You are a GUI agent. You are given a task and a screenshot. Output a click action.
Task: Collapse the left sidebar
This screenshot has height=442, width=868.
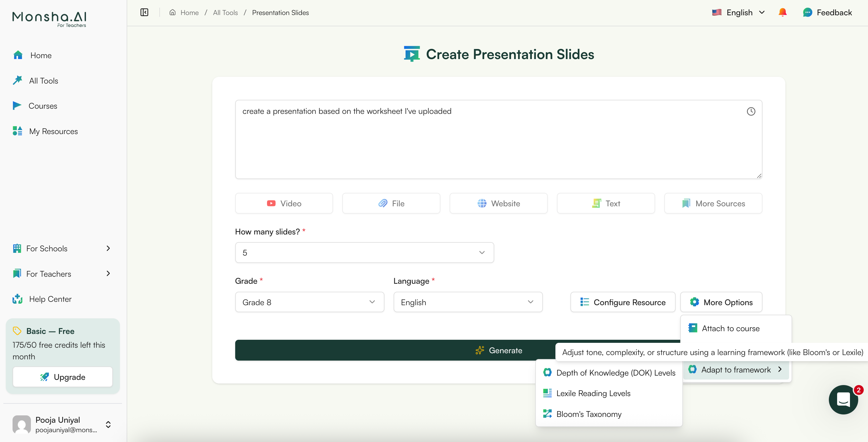point(144,12)
